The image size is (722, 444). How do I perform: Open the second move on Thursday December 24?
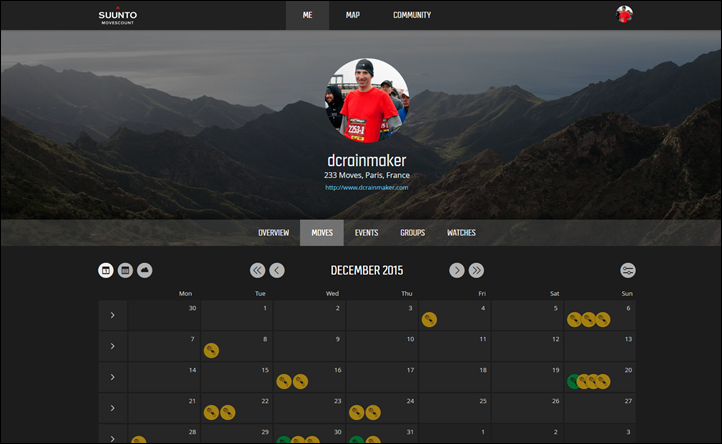point(373,412)
